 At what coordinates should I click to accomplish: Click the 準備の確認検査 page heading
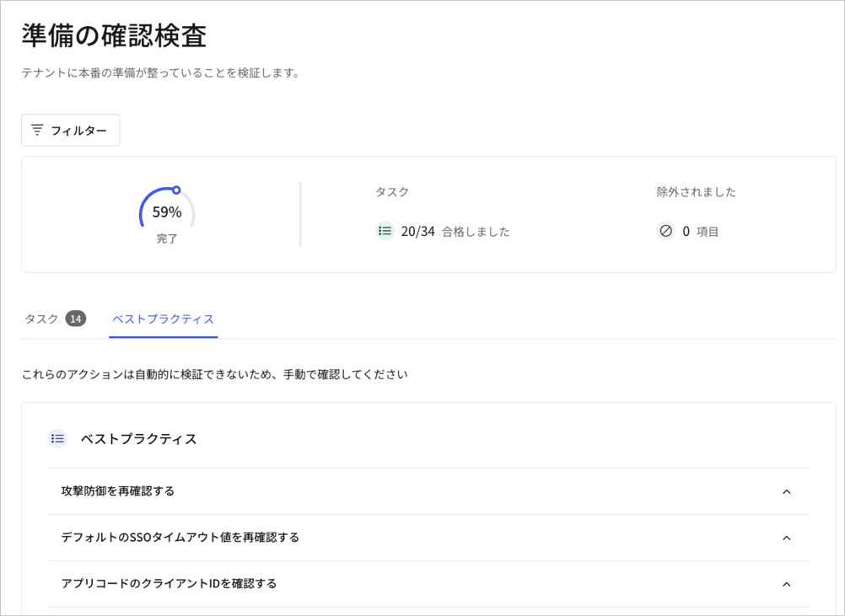pos(114,36)
